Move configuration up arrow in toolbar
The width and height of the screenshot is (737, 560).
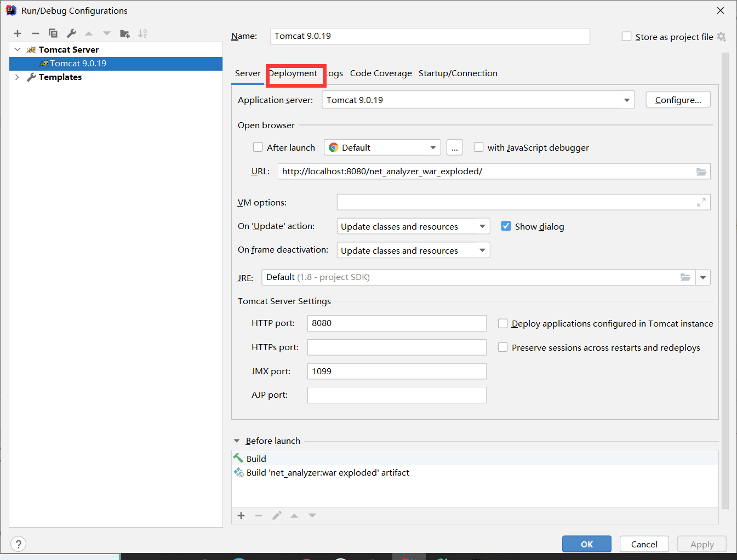click(89, 33)
